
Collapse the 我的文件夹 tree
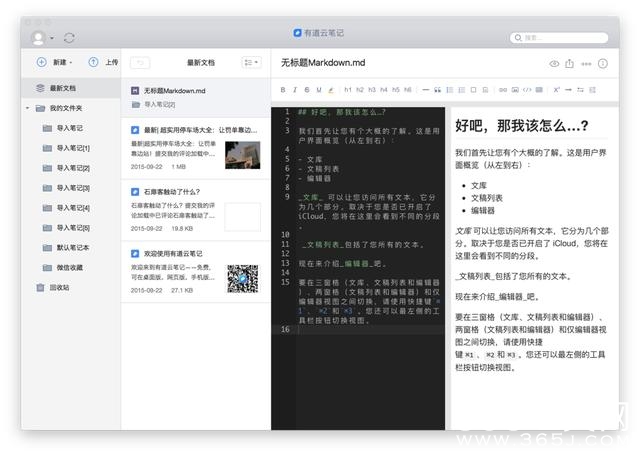[28, 108]
